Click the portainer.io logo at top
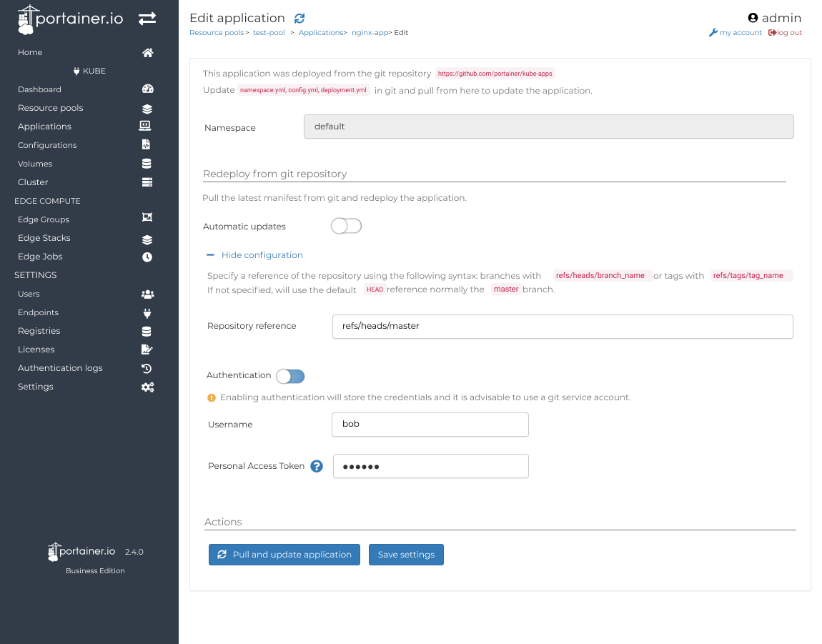The image size is (822, 644). click(71, 19)
